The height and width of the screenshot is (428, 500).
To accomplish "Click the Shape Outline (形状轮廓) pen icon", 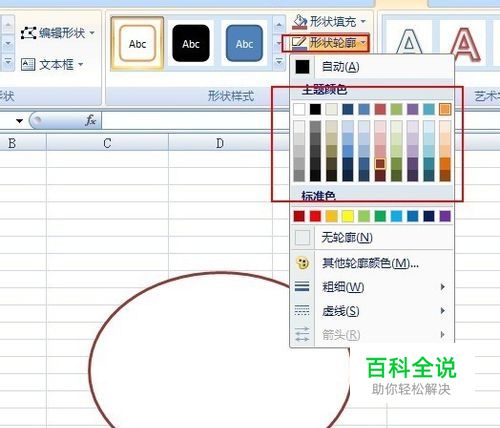I will pyautogui.click(x=299, y=43).
